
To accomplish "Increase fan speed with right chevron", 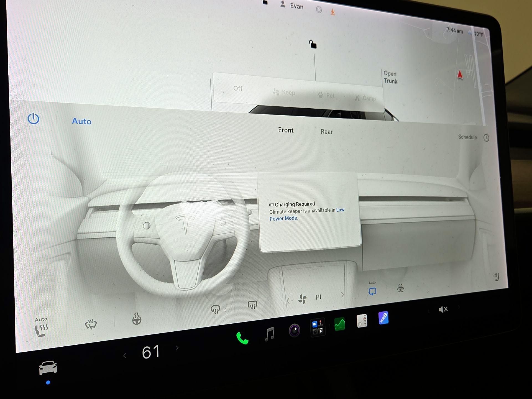I will (342, 295).
